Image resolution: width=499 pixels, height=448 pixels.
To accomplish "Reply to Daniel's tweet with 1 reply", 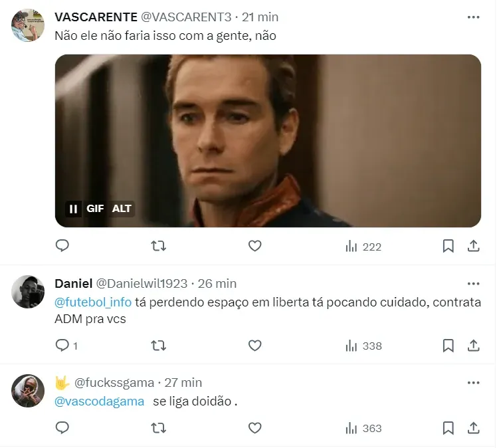I will (66, 346).
